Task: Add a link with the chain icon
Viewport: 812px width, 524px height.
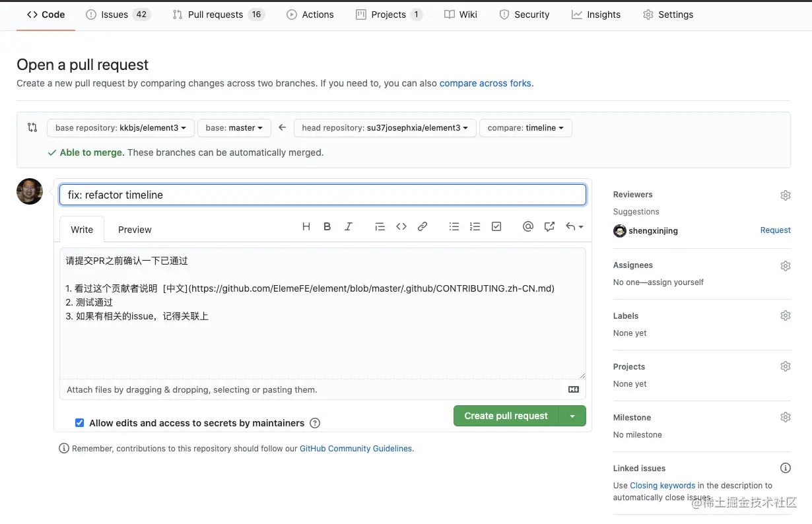Action: tap(423, 226)
